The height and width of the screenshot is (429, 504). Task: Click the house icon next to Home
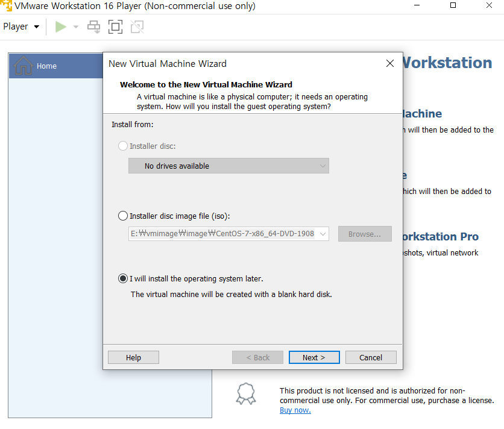pyautogui.click(x=23, y=66)
